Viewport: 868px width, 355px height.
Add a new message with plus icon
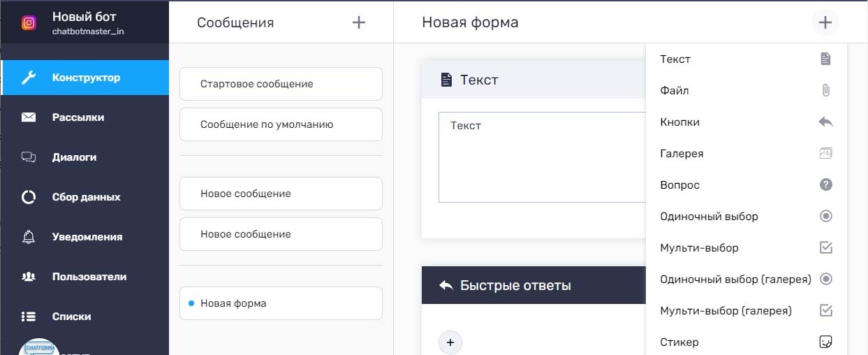[x=358, y=22]
